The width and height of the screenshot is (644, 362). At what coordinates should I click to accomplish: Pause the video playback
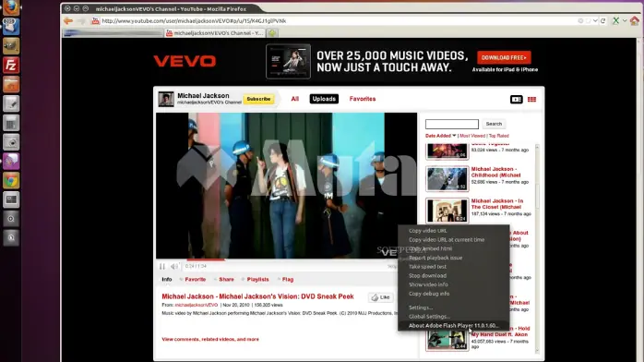(x=162, y=266)
